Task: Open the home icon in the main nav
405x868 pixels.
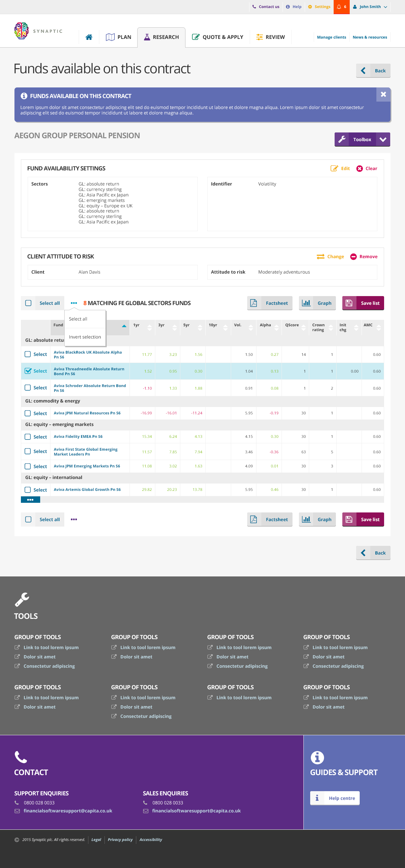Action: click(89, 37)
